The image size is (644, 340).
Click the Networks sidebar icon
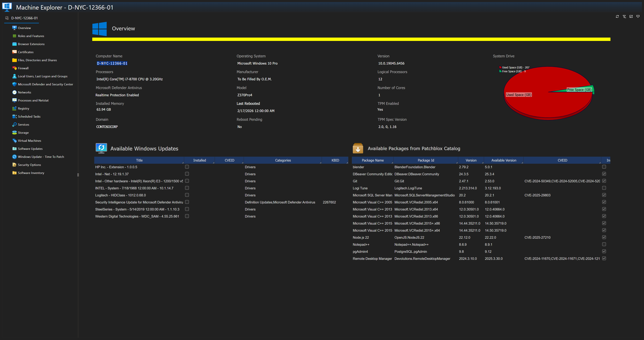(x=14, y=92)
